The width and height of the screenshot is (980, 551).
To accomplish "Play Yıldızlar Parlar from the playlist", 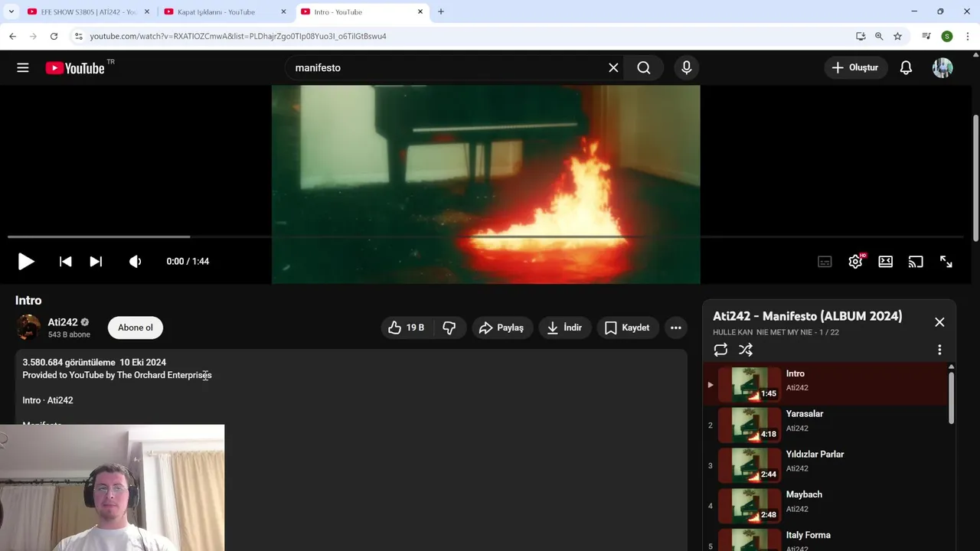I will (825, 465).
